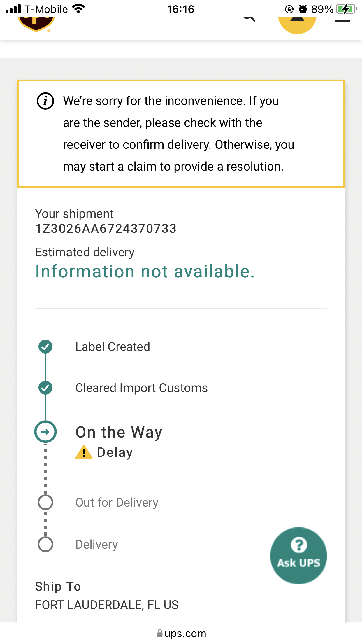Screen dimensions: 362x644
Task: Tap the battery indicator in status bar
Action: pyautogui.click(x=346, y=9)
